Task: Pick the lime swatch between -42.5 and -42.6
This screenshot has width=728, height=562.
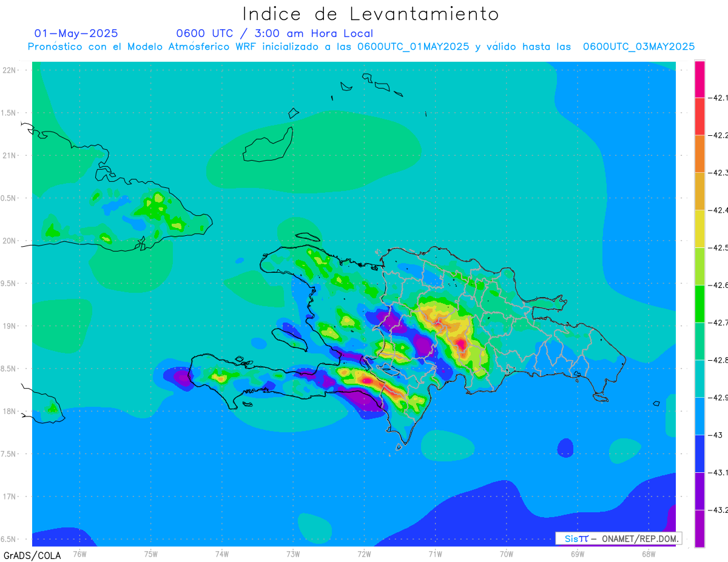Action: 699,266
